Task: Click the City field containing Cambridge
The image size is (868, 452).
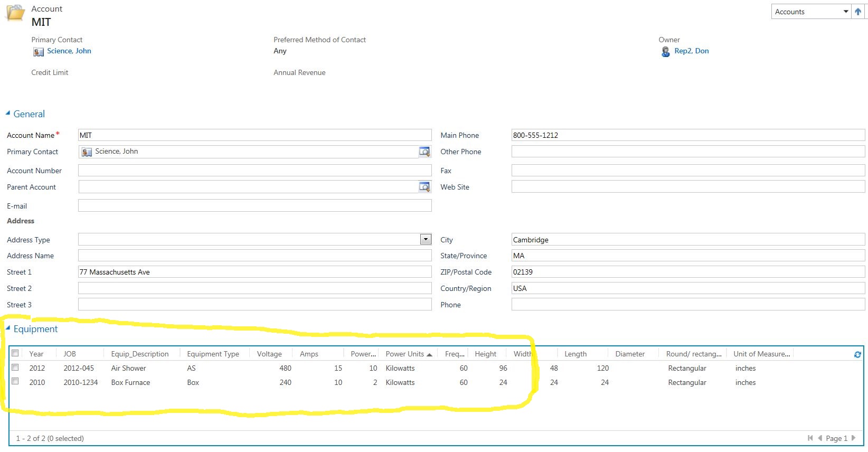Action: [x=688, y=240]
